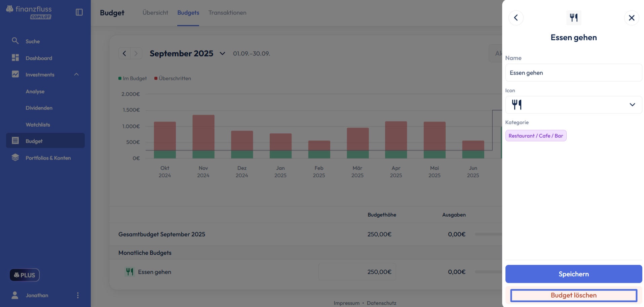The width and height of the screenshot is (644, 307).
Task: Click the Portfolios & Konten layers icon
Action: 15,158
